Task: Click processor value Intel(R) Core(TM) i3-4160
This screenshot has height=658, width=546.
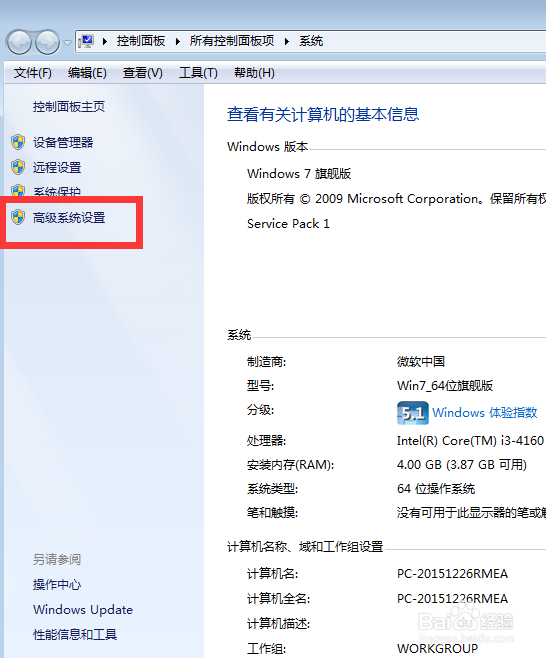Action: 470,441
